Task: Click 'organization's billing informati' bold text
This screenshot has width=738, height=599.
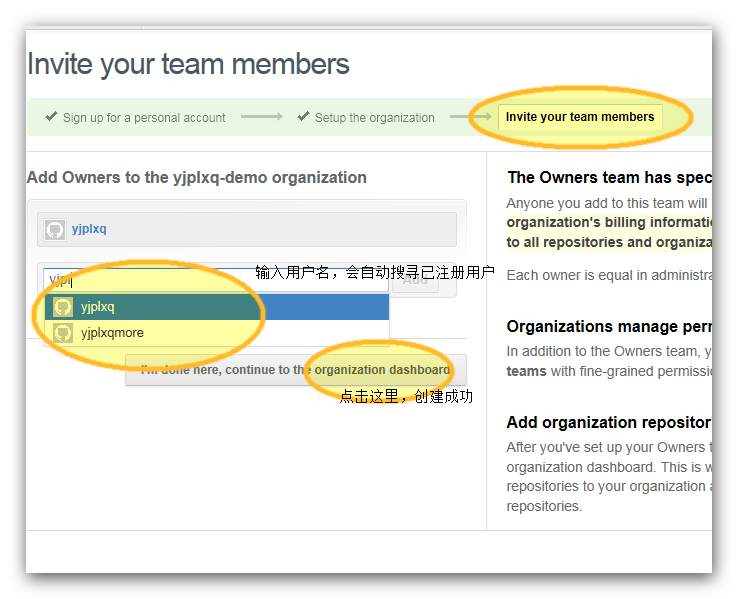Action: [x=609, y=222]
